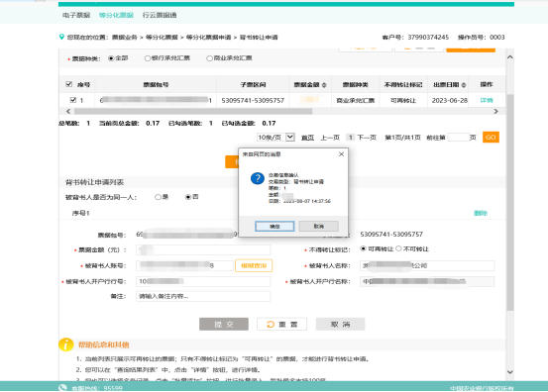Click the 票据包号 column header
The width and height of the screenshot is (548, 392).
(x=156, y=84)
